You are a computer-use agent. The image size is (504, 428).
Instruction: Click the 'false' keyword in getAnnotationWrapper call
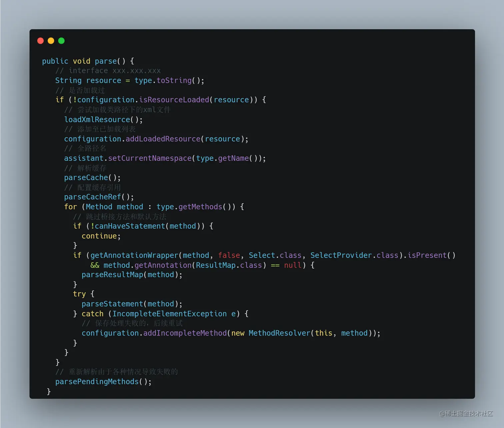tap(229, 255)
